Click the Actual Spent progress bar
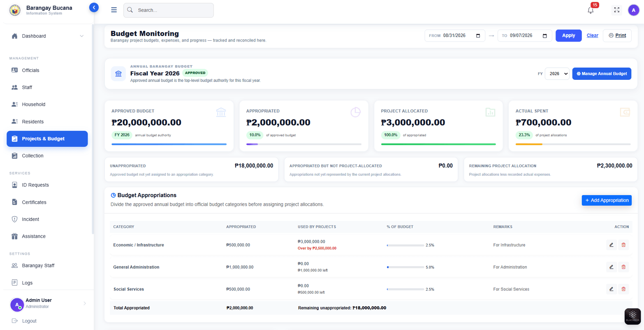This screenshot has width=644, height=330. (x=573, y=144)
